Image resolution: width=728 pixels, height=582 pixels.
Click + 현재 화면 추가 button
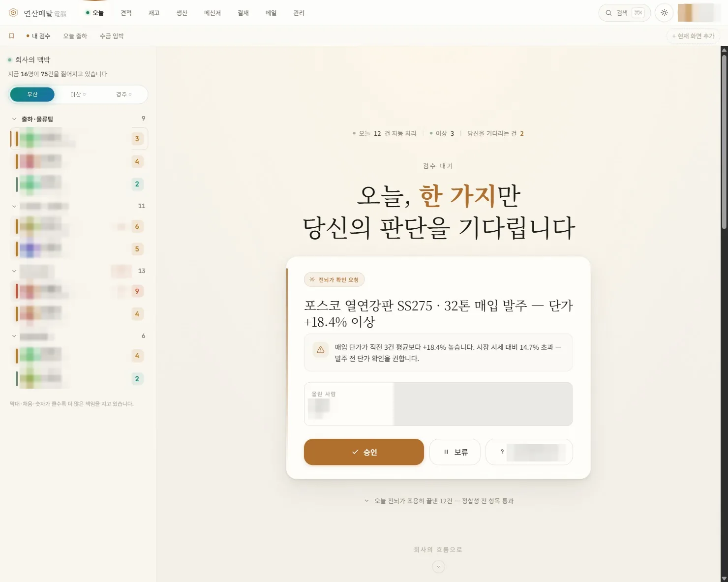point(693,36)
